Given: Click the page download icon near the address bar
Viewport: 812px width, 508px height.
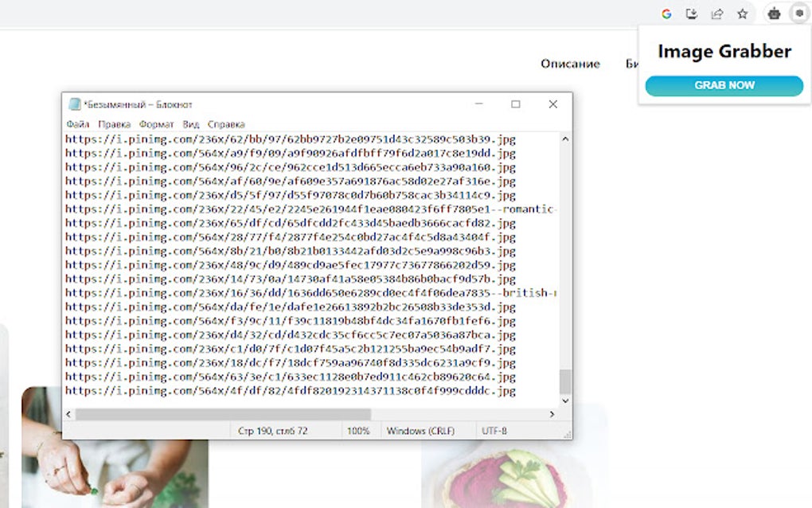Looking at the screenshot, I should pos(693,13).
